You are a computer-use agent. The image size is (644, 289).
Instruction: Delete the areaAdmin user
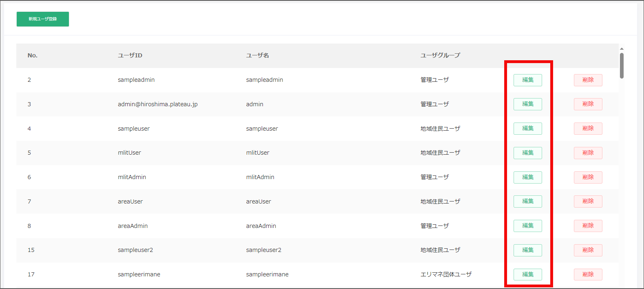588,226
